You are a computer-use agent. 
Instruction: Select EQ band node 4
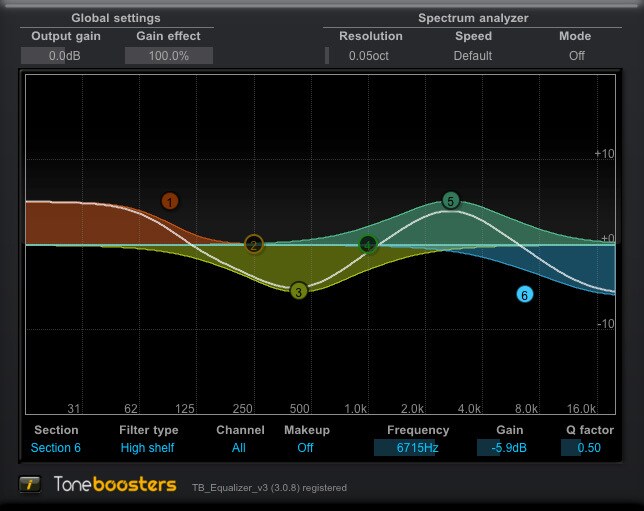[x=368, y=245]
